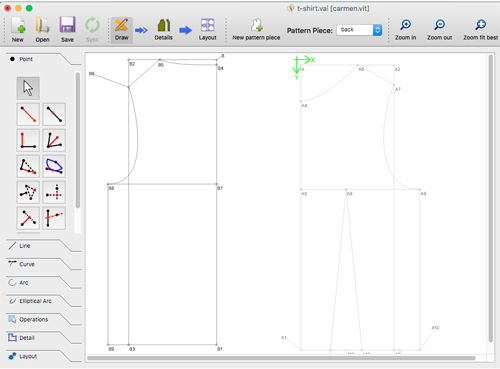Maximize window with green button
Viewport: 500px width, 369px height.
pos(29,8)
